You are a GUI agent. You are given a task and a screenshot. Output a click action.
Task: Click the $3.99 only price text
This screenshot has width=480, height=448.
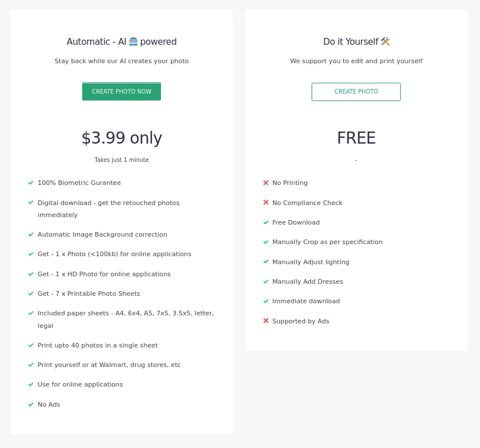coord(121,138)
